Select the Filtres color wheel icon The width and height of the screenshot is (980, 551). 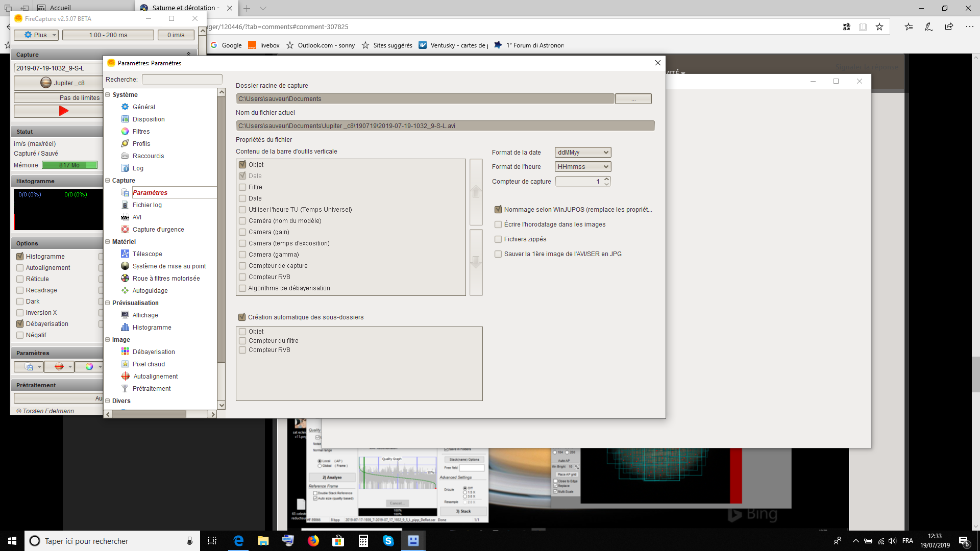coord(125,131)
